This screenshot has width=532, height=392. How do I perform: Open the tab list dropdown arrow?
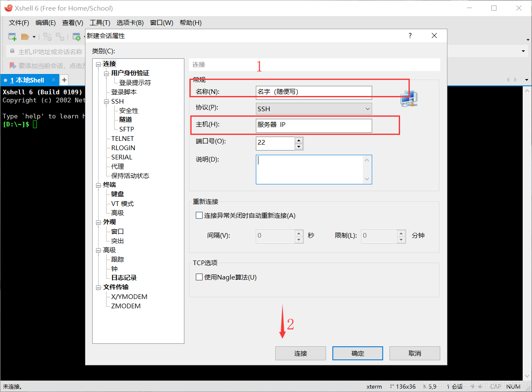[527, 80]
